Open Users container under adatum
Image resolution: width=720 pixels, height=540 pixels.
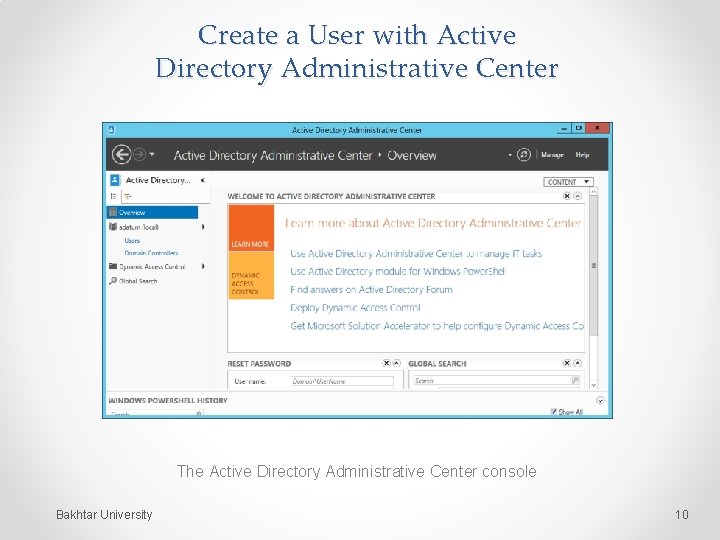point(132,241)
